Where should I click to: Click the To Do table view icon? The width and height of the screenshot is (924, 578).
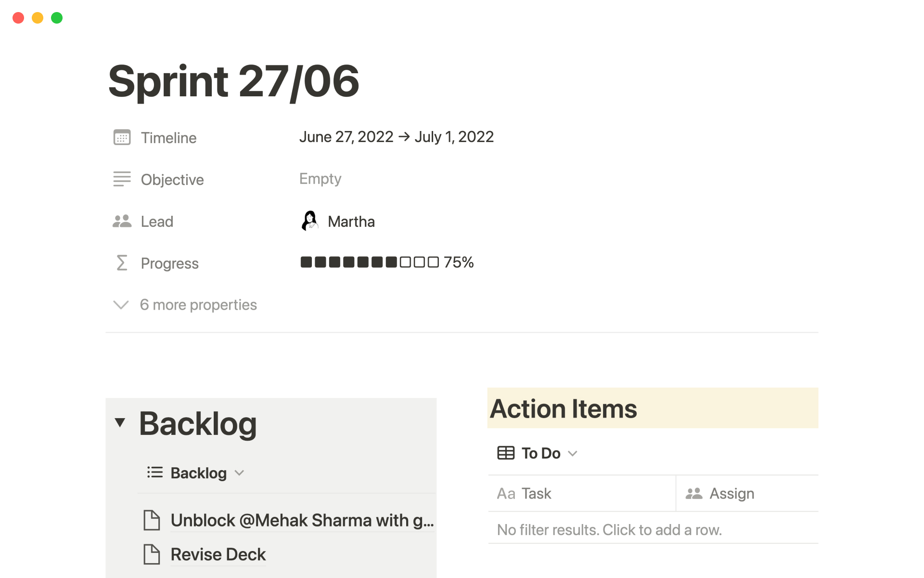506,453
